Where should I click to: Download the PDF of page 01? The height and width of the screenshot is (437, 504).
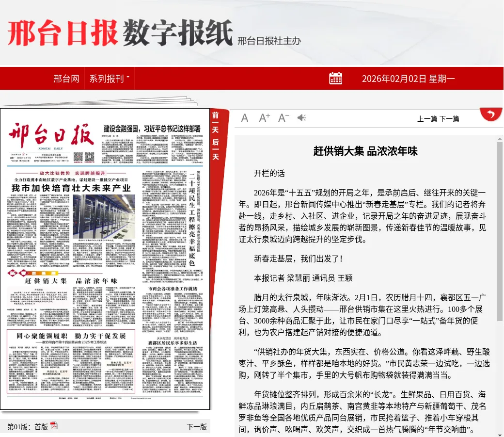click(x=54, y=426)
